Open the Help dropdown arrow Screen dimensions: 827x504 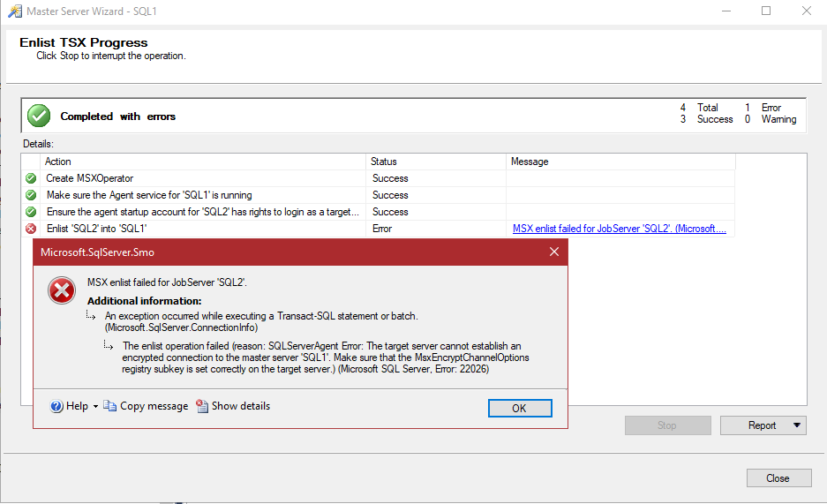click(95, 407)
